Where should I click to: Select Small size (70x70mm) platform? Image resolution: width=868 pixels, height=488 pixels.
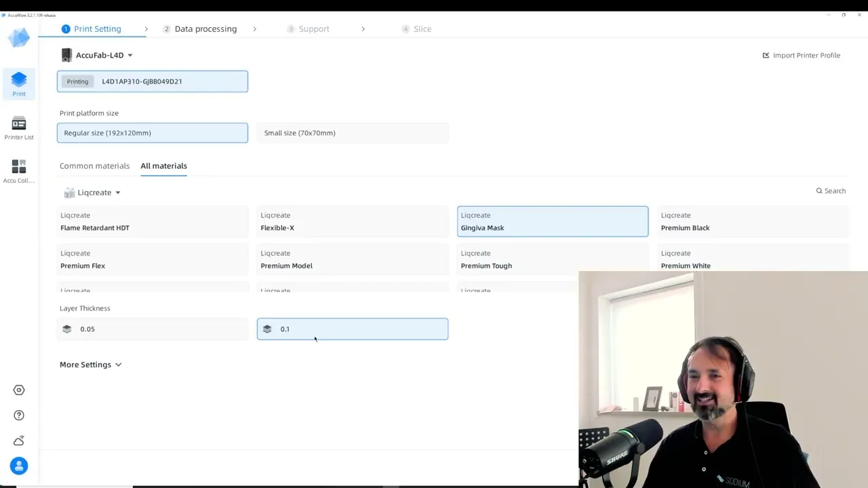pos(353,133)
